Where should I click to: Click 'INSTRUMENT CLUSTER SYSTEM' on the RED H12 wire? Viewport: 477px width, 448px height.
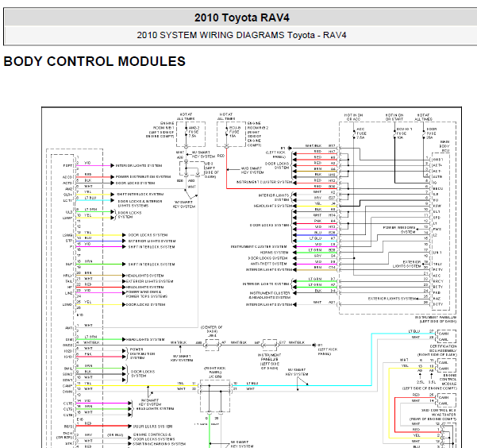point(264,182)
